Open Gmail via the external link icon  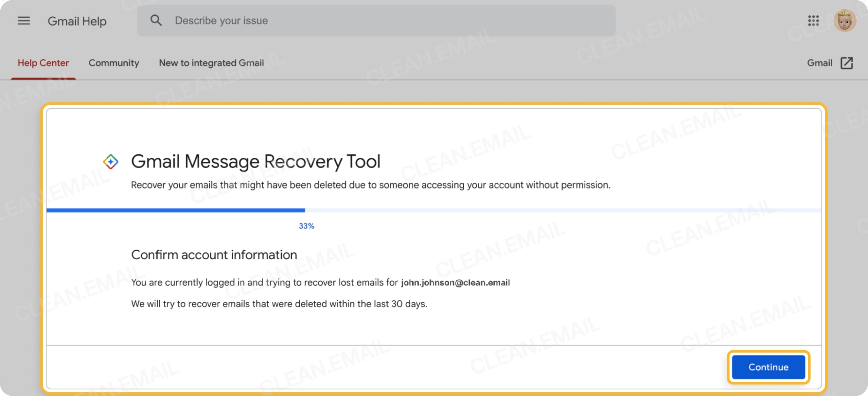(848, 63)
